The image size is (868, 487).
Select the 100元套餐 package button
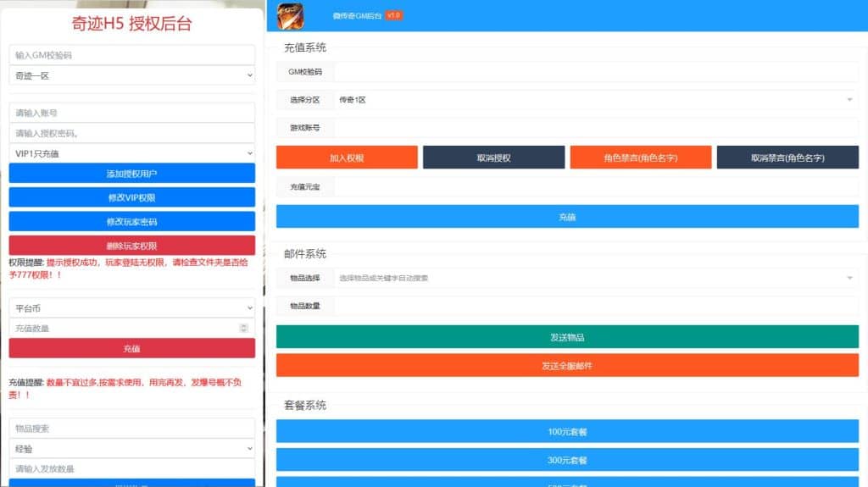point(567,432)
